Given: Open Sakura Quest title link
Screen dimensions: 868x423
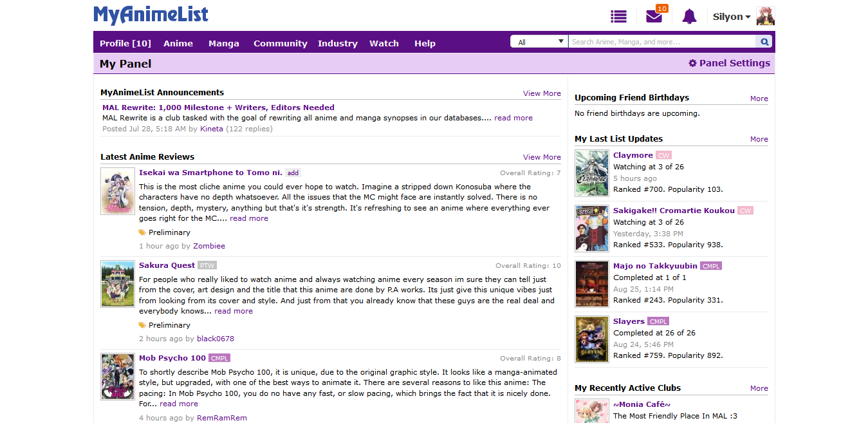Looking at the screenshot, I should (x=167, y=265).
